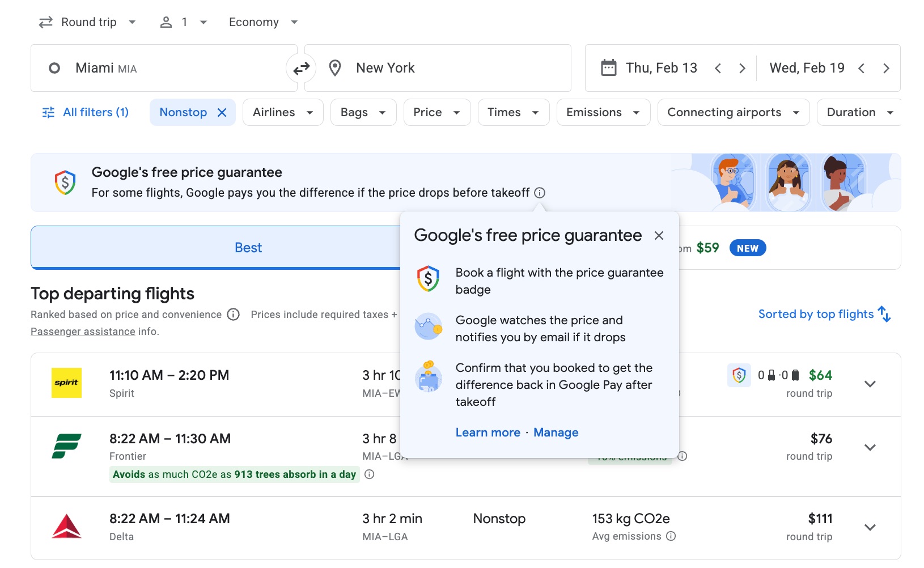
Task: Click the New York destination field
Action: [438, 67]
